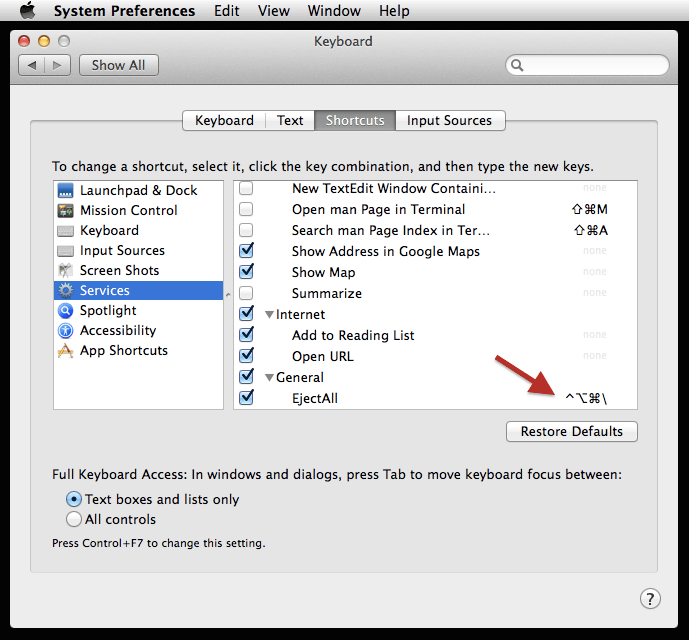689x640 pixels.
Task: Open the Apple menu icon
Action: (28, 10)
